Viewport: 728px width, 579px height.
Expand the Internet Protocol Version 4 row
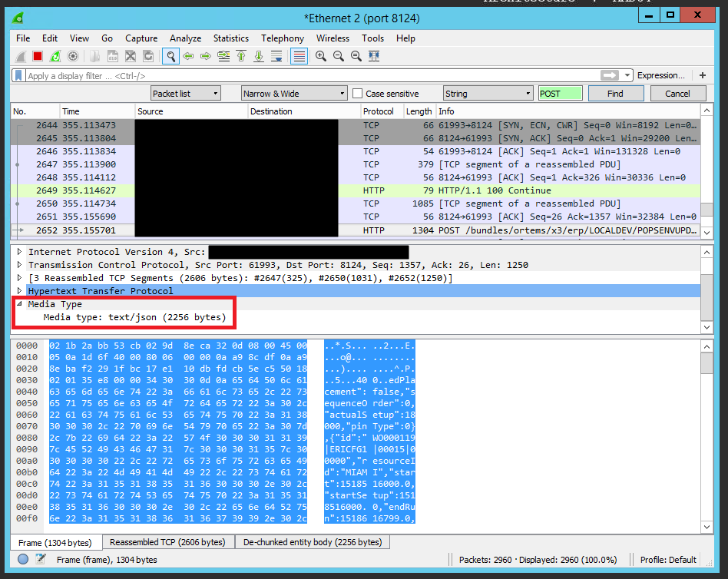click(x=19, y=252)
